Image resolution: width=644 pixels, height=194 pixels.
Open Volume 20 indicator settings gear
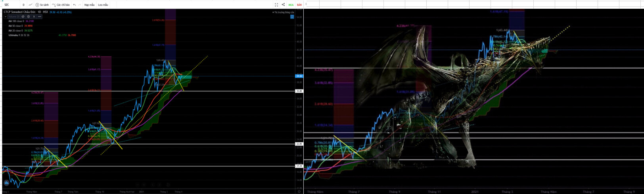click(x=29, y=17)
